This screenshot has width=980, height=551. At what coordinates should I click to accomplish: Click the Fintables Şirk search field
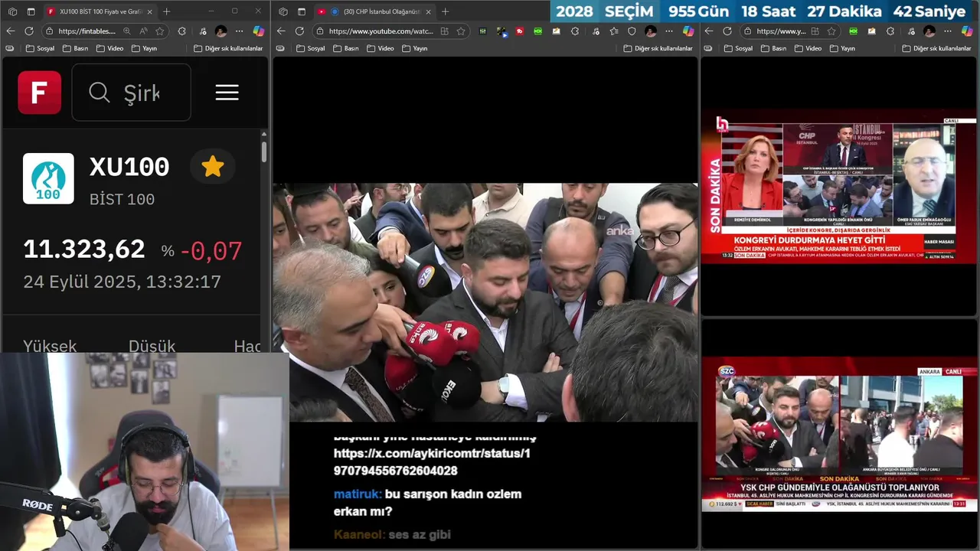pos(131,93)
